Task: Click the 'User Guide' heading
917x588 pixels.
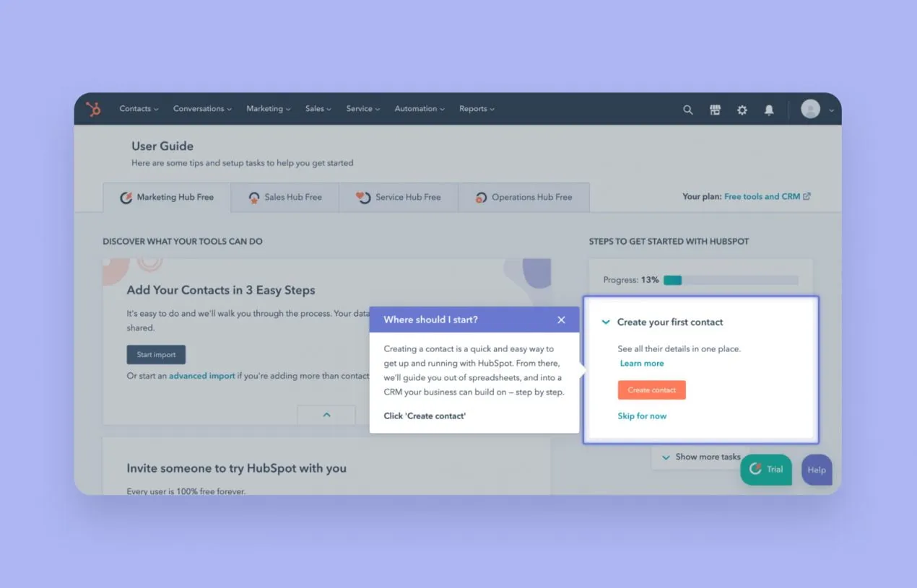Action: coord(162,146)
